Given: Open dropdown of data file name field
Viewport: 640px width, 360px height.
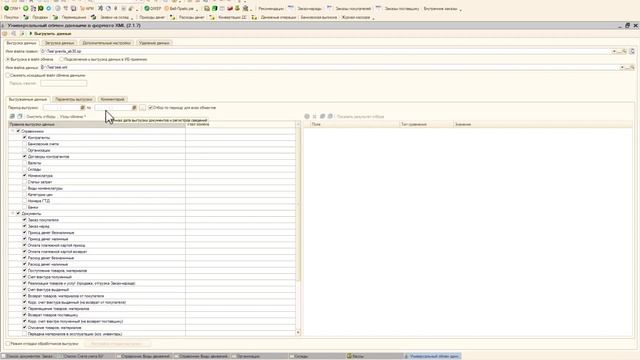Looking at the screenshot, I should 622,67.
